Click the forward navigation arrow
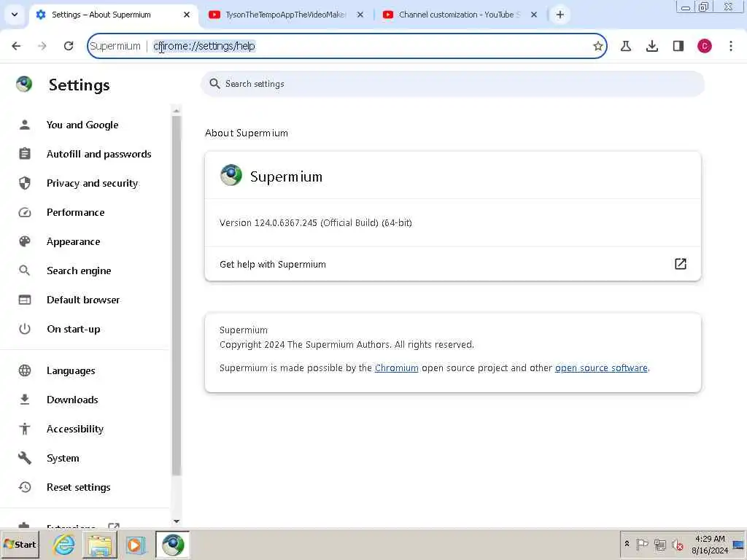Viewport: 747px width, 560px height. coord(42,46)
